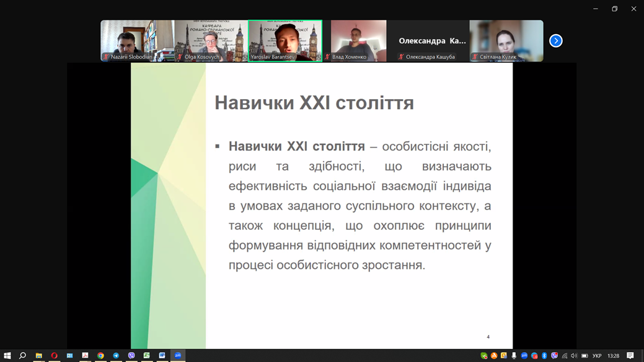The width and height of the screenshot is (644, 362).
Task: Check the battery level indicator in the tray
Action: click(584, 356)
